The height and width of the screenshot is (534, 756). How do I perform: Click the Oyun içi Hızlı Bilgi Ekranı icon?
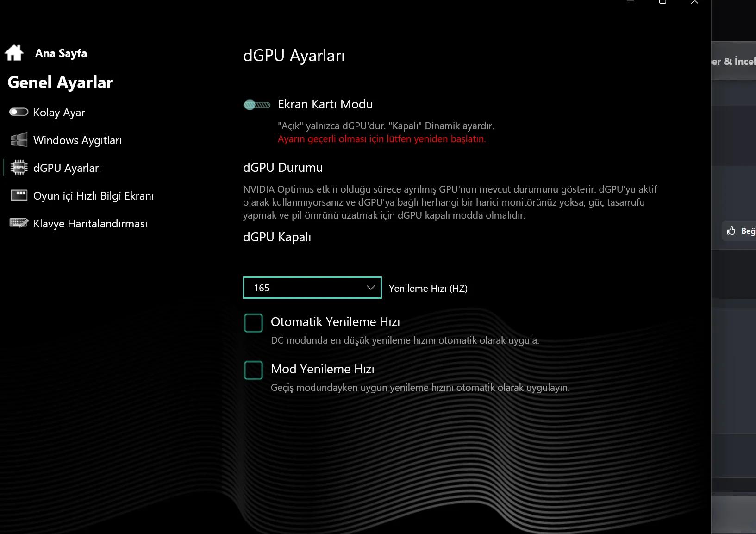[19, 195]
